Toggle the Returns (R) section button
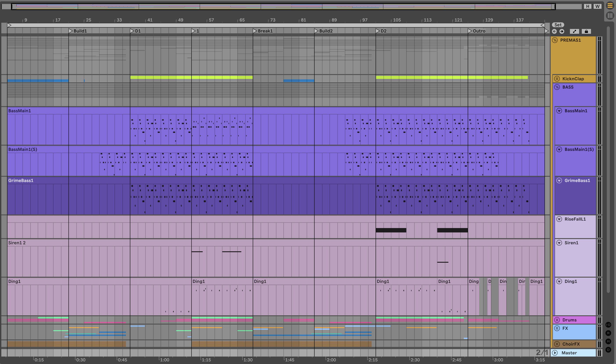Screen dimensions: 616x364 608,333
